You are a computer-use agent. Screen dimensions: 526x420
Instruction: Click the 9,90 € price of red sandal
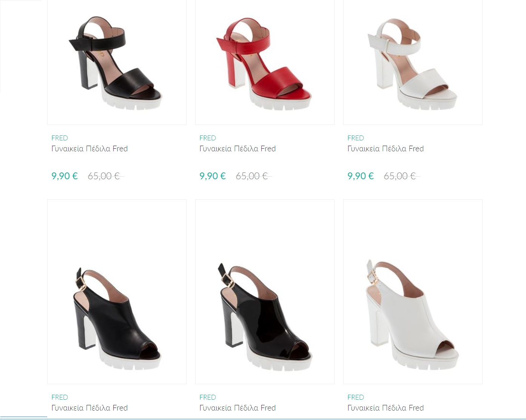click(x=213, y=176)
